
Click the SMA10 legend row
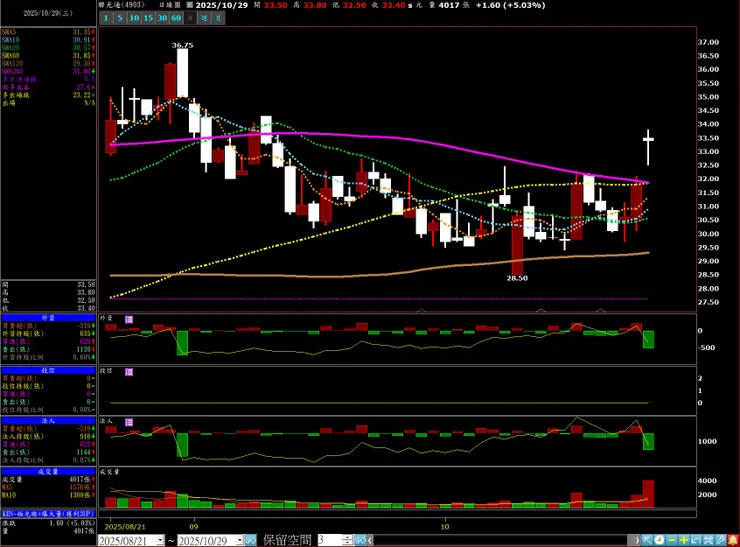coord(48,40)
